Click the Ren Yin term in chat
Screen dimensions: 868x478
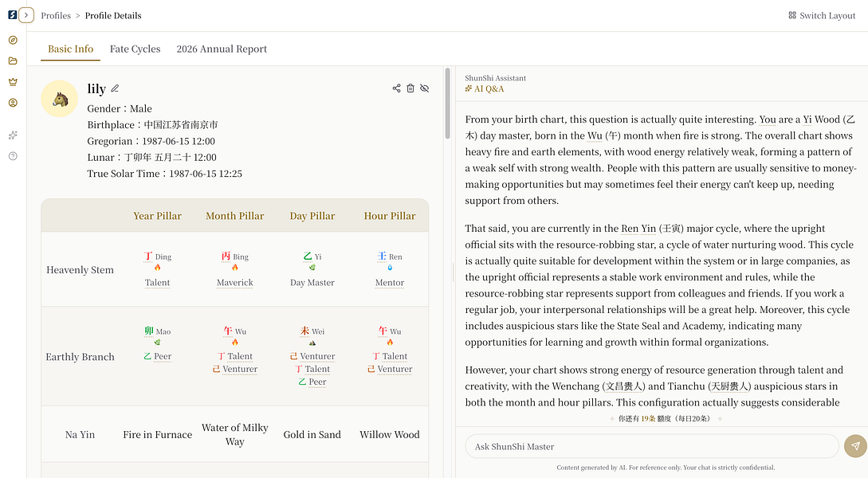[x=638, y=229]
